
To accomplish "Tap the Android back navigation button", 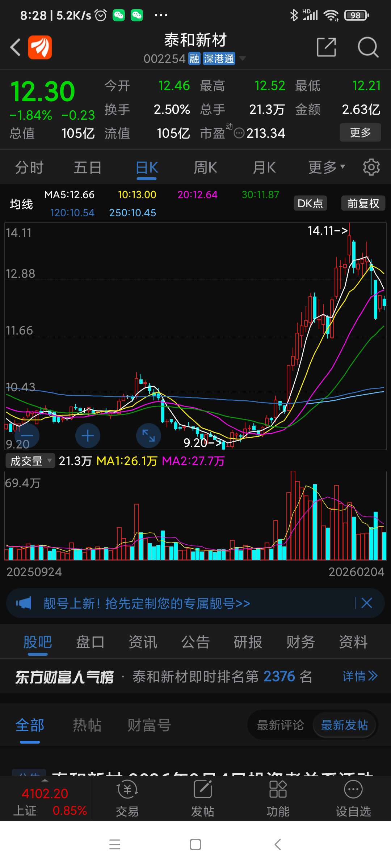I will pyautogui.click(x=278, y=844).
